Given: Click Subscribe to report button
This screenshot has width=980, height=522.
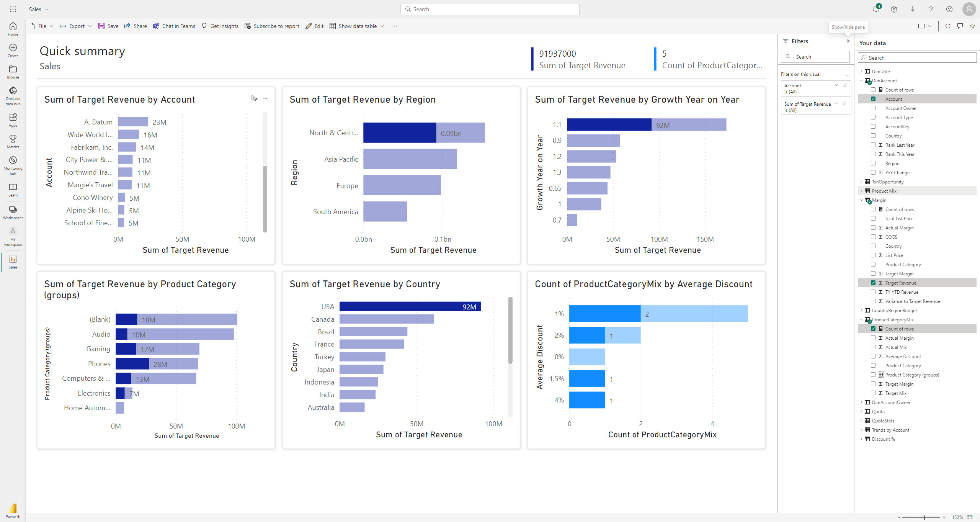Looking at the screenshot, I should click(272, 26).
